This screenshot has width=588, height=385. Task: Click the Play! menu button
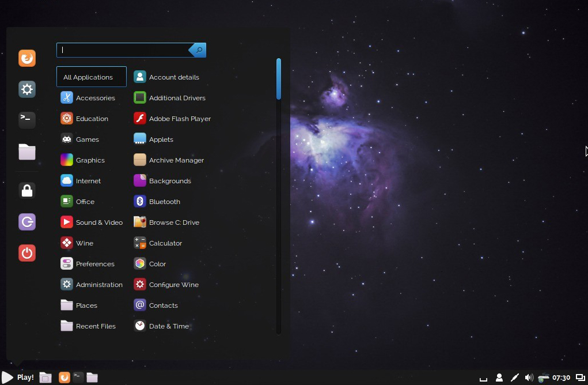(18, 378)
